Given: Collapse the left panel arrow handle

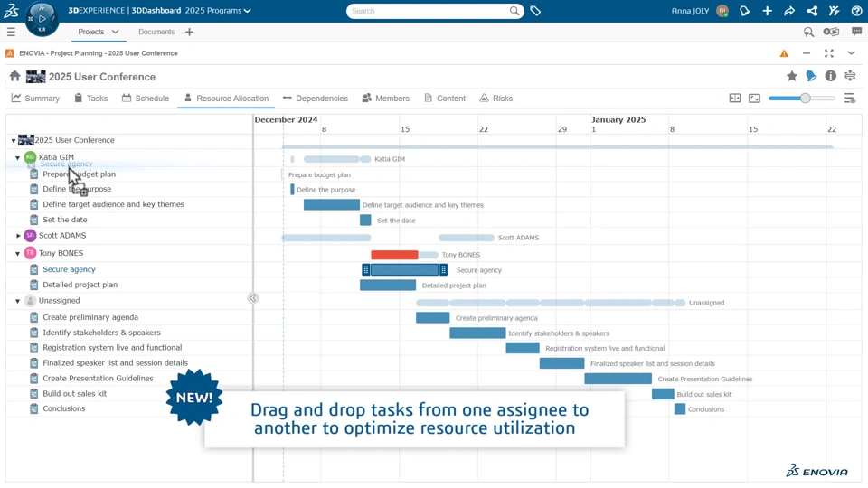Looking at the screenshot, I should (x=253, y=298).
